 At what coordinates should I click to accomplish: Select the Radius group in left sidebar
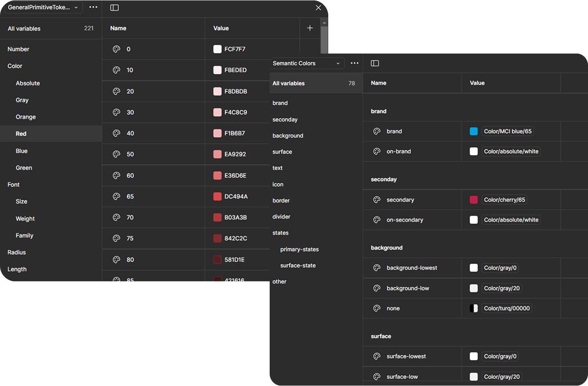pos(17,252)
